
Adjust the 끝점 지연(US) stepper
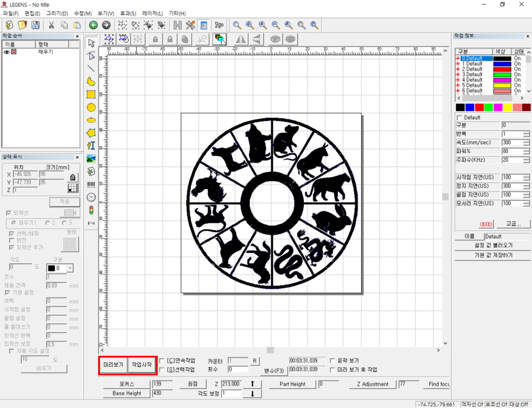526,195
